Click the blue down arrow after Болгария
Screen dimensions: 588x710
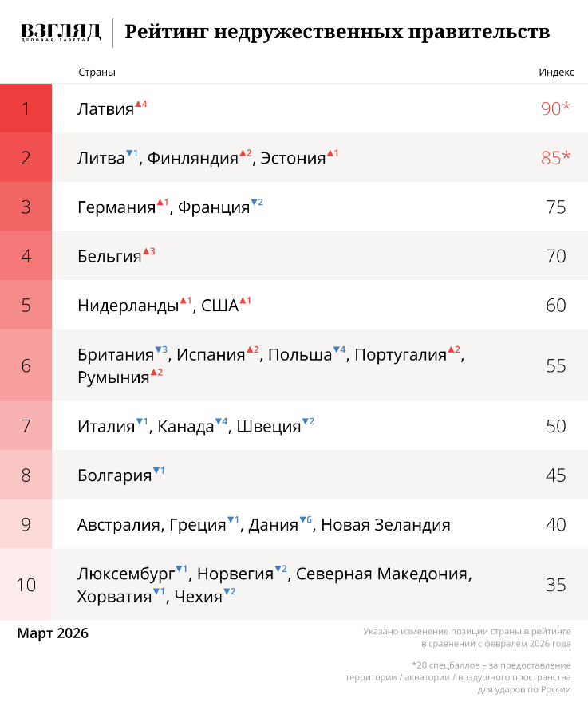coord(156,471)
